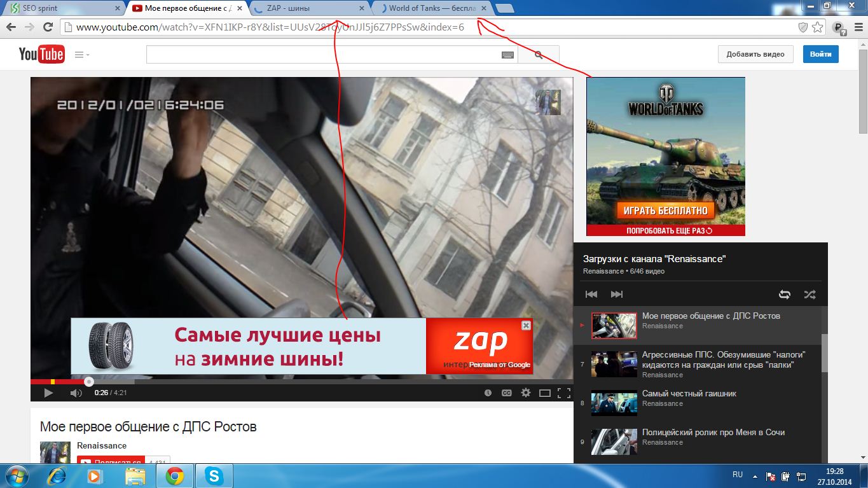The image size is (868, 488).
Task: Open playlist video Агрессивные ППС
Action: (724, 359)
